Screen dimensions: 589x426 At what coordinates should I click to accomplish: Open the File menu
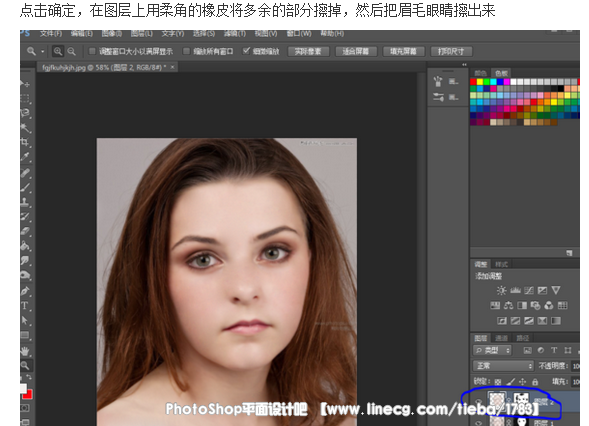[x=51, y=34]
